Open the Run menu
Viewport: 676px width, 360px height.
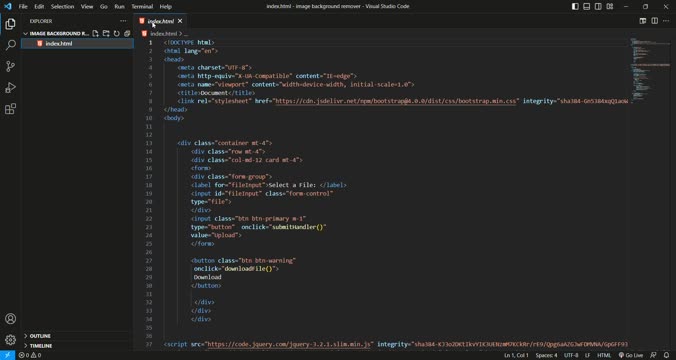[119, 6]
